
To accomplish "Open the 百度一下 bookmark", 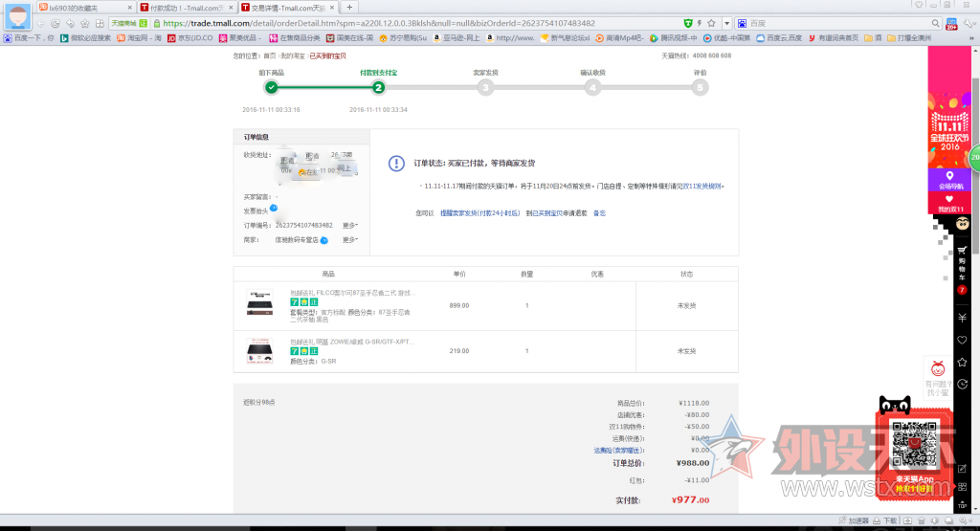I will 29,38.
